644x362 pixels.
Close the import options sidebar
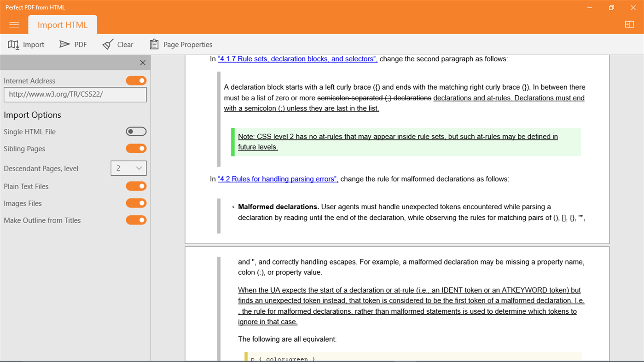coord(142,62)
